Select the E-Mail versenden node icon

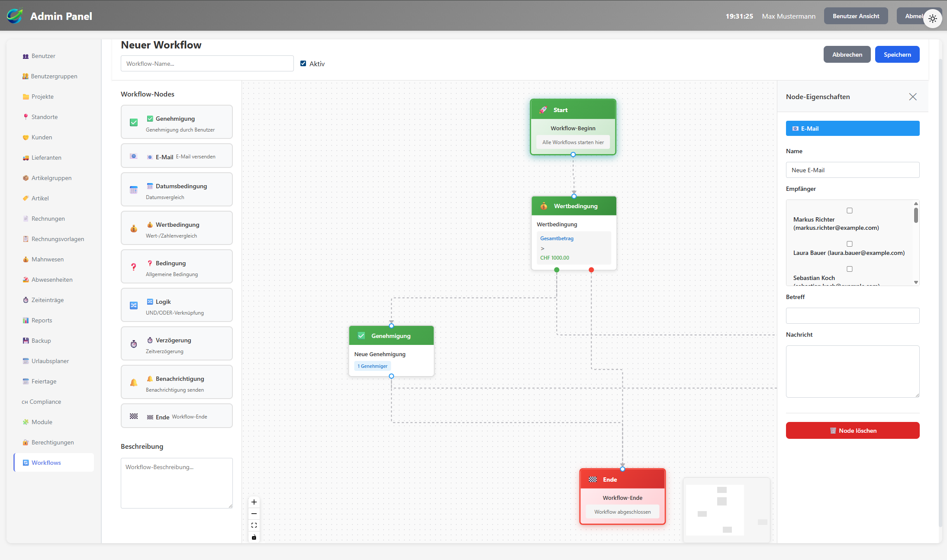point(134,156)
